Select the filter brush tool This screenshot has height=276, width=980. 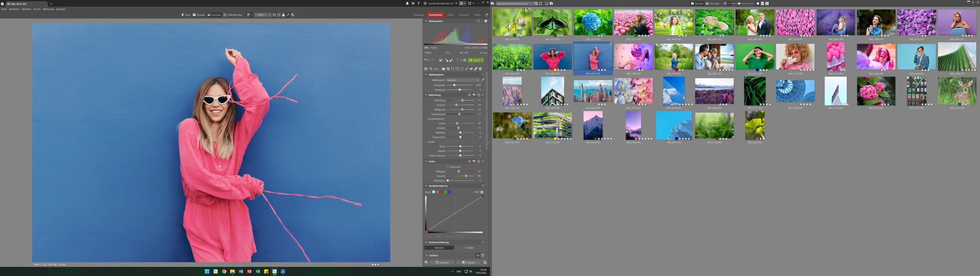pos(466,69)
